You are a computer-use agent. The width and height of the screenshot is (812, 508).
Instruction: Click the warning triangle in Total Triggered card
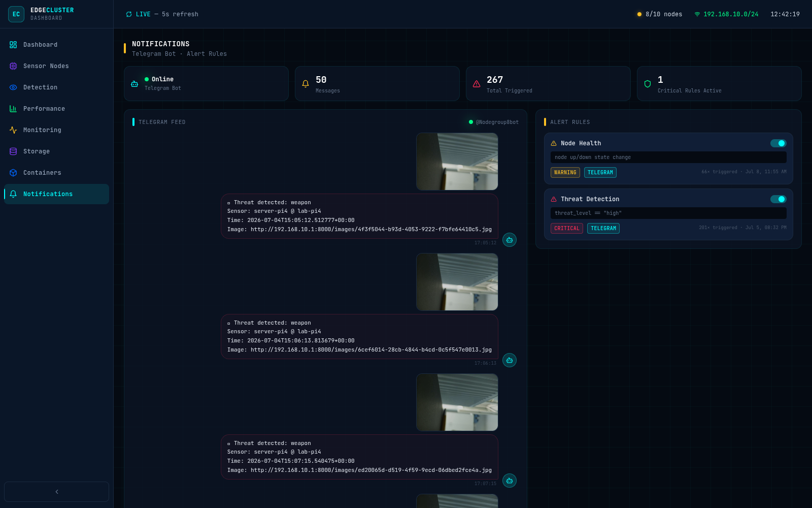point(477,84)
